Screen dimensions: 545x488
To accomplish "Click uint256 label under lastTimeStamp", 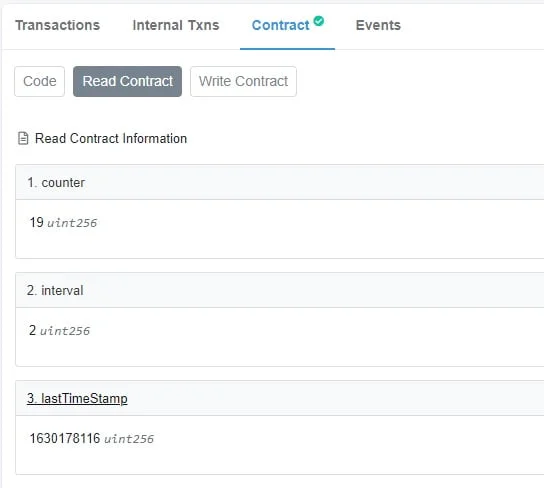I will click(x=129, y=439).
